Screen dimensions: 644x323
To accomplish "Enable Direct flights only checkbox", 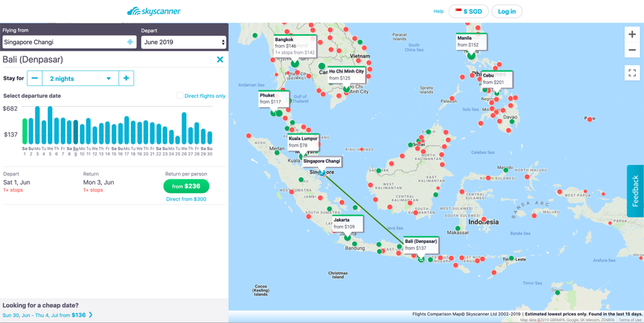I will point(179,96).
